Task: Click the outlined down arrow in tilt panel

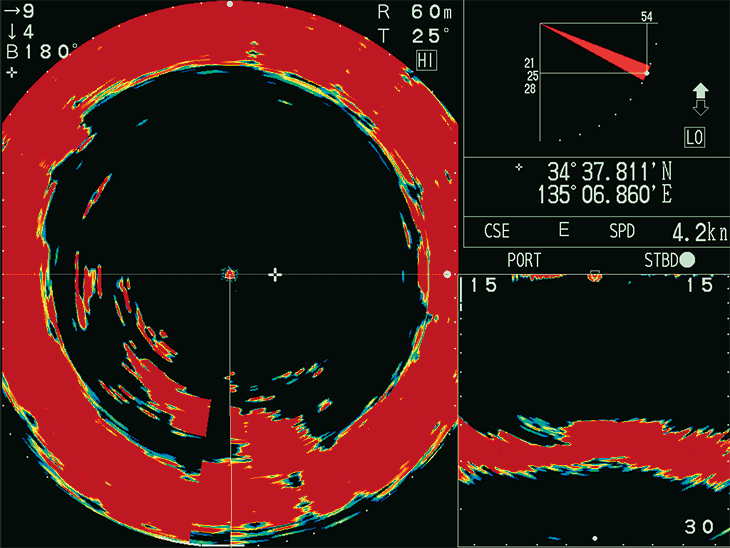Action: pyautogui.click(x=701, y=108)
